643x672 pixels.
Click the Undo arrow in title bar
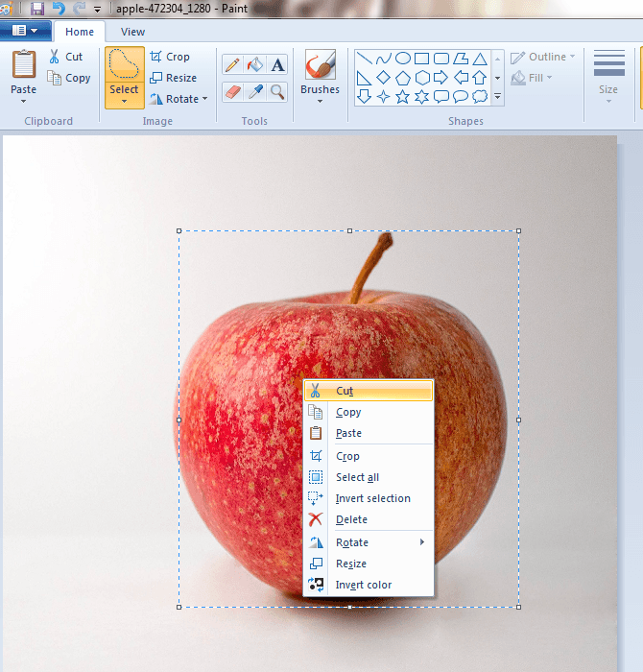[59, 9]
